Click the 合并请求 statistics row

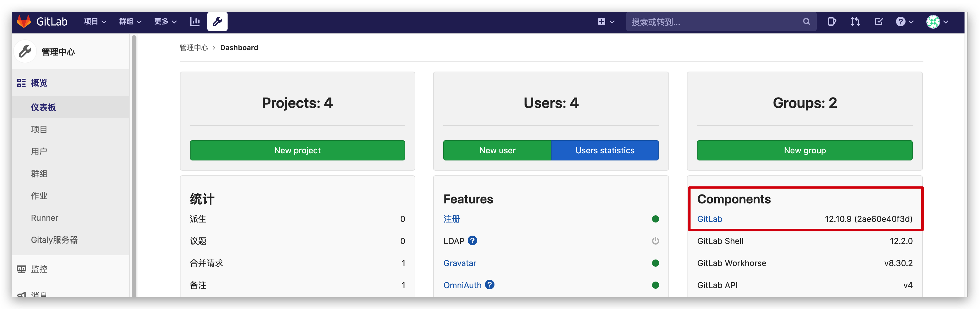tap(298, 263)
